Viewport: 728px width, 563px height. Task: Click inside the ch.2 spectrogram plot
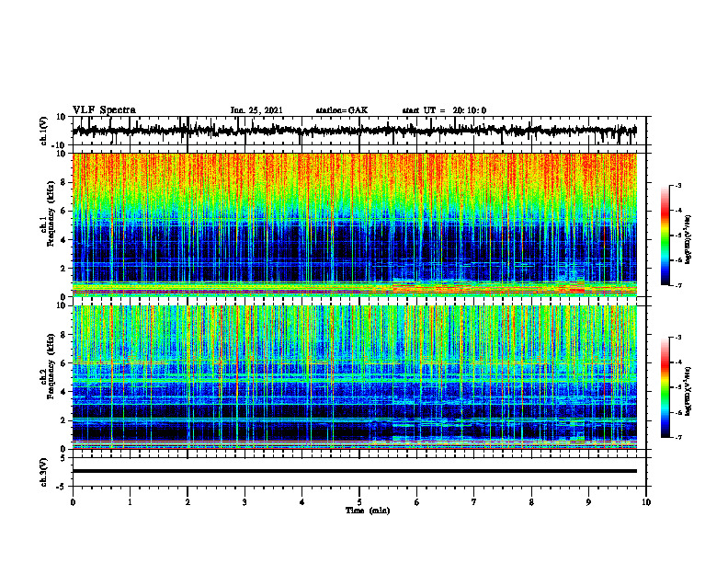pos(354,377)
